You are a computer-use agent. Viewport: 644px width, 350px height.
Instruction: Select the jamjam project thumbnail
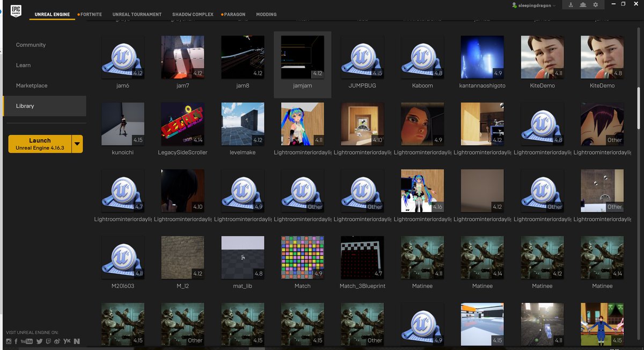[303, 57]
